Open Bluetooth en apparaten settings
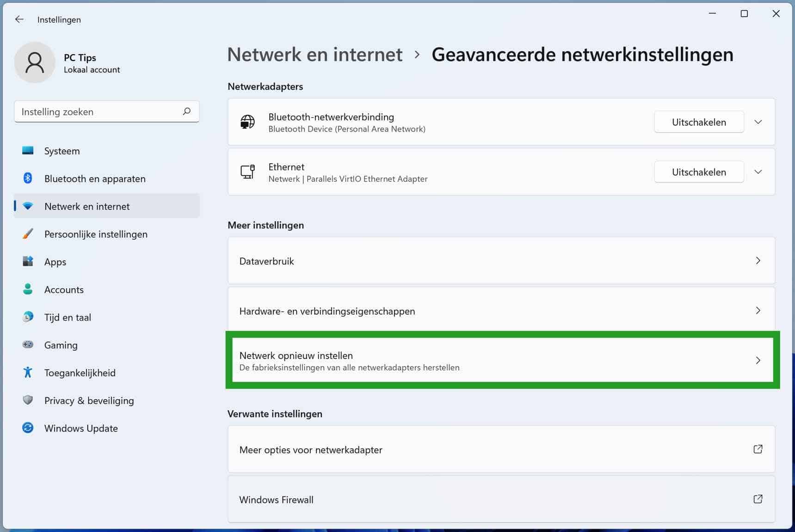 27,178
